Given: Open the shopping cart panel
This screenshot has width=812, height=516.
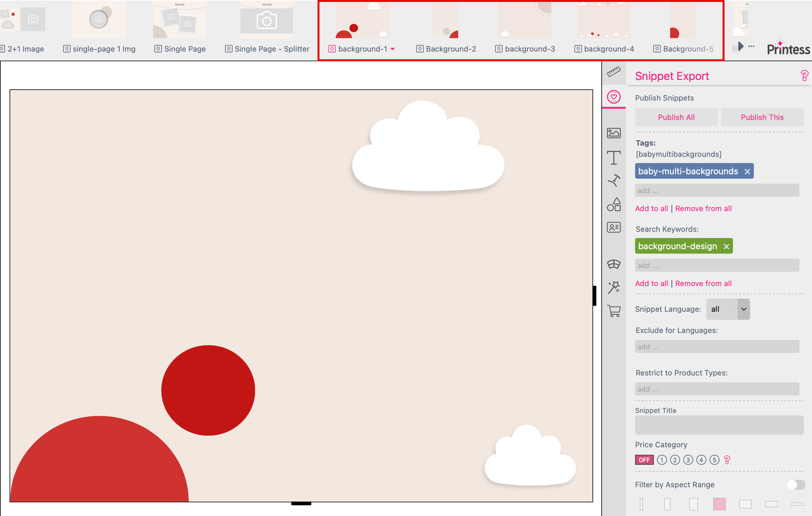Looking at the screenshot, I should click(x=614, y=311).
